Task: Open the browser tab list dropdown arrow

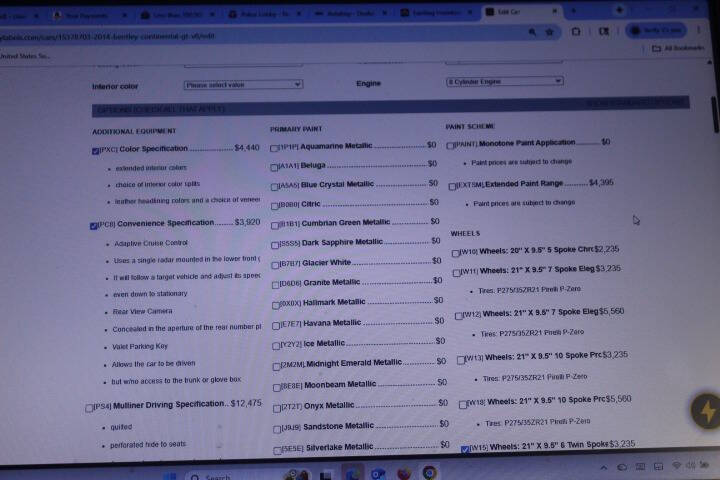Action: tap(621, 11)
